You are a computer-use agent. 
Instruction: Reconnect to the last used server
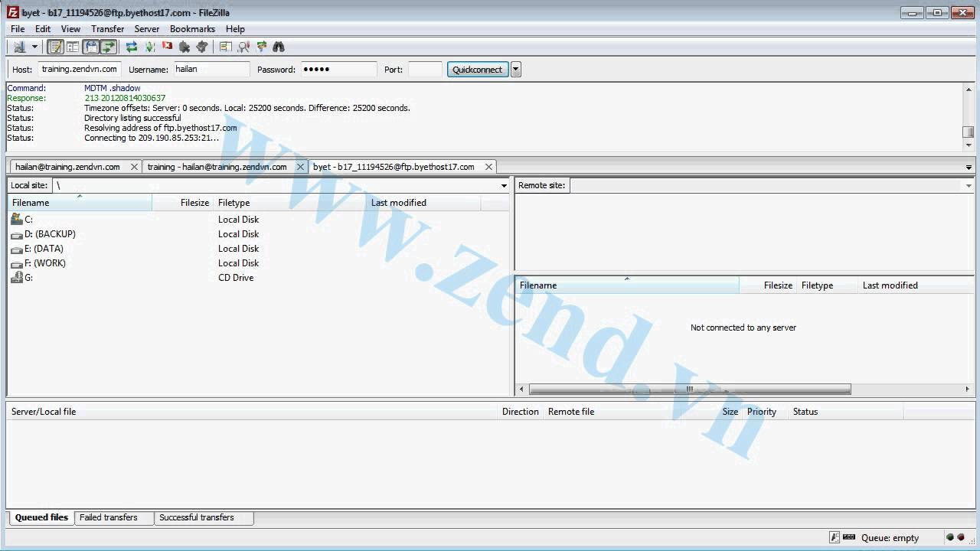(x=202, y=47)
